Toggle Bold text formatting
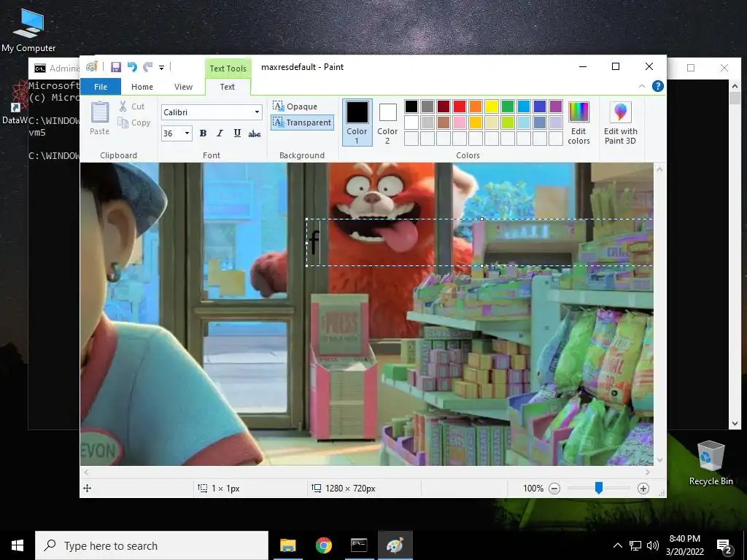Screen dimensions: 747x560 [x=203, y=133]
